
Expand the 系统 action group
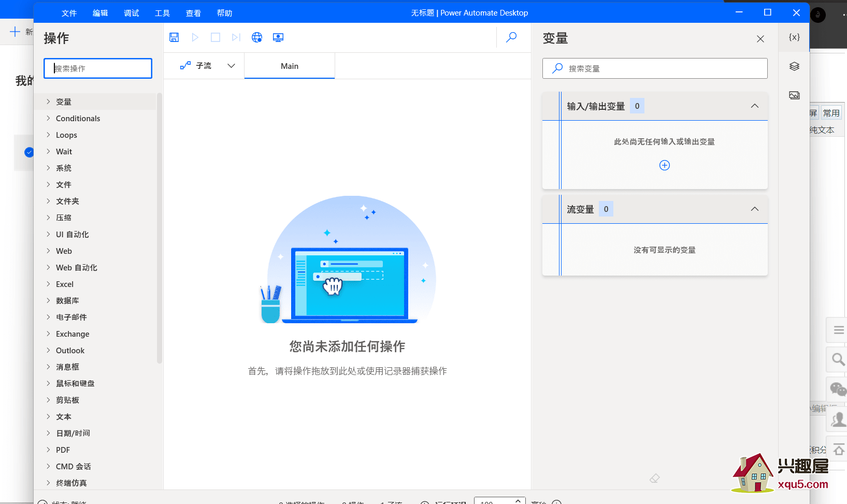click(x=48, y=168)
